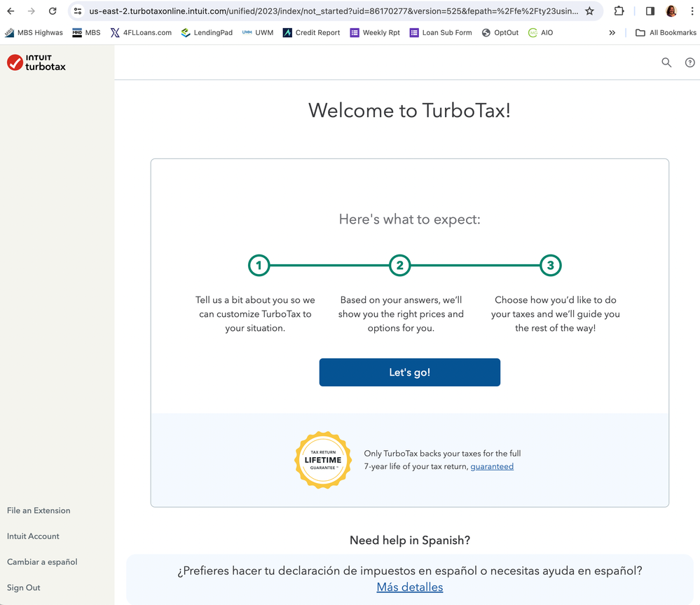700x605 pixels.
Task: Open the Chrome profile avatar
Action: click(671, 11)
